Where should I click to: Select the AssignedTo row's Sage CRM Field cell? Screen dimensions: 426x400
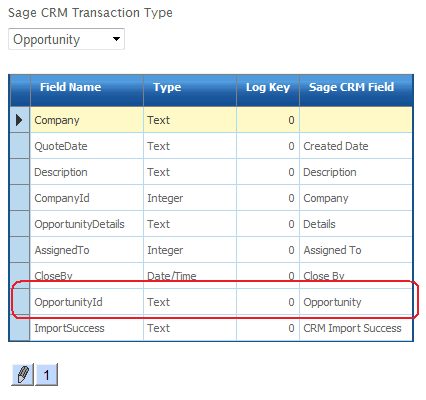[x=356, y=250]
